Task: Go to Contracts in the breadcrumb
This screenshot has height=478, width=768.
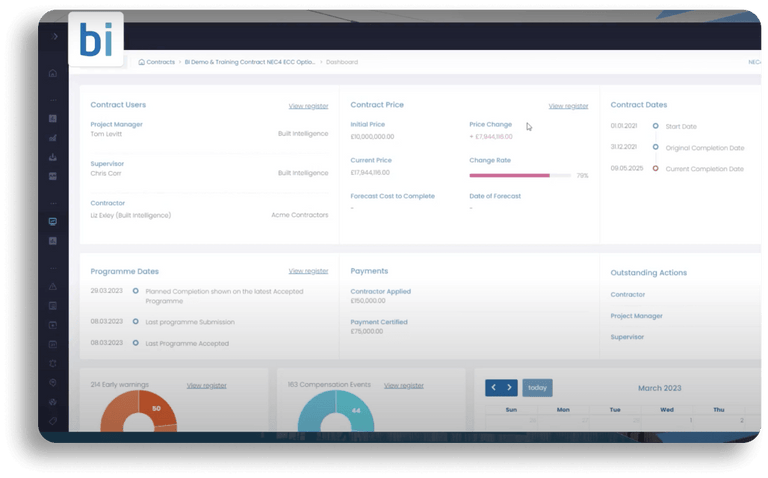Action: click(161, 62)
